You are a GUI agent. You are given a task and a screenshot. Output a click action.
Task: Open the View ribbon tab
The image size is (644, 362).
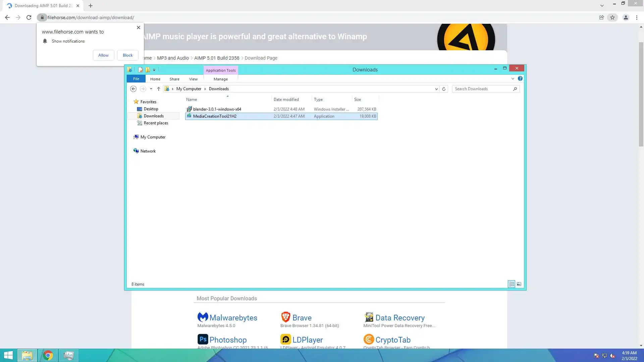[193, 79]
